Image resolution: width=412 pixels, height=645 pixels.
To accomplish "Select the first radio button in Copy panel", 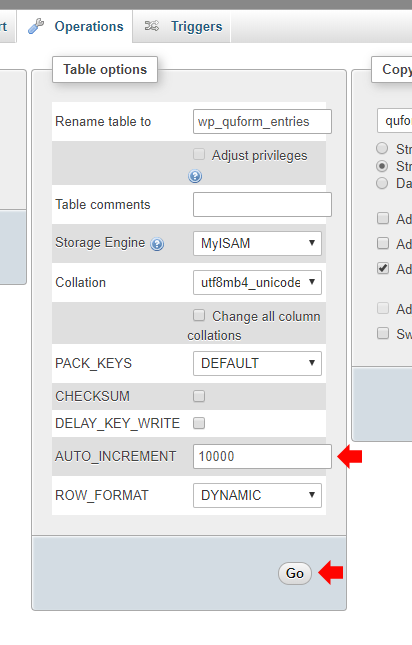I will click(x=382, y=148).
